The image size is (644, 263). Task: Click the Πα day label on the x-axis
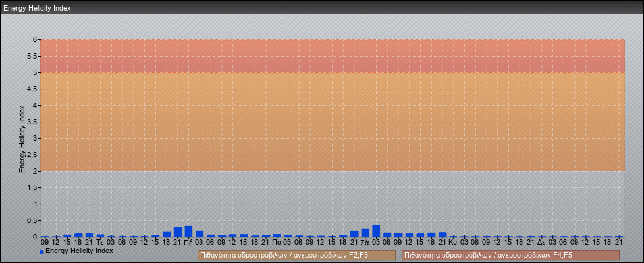[277, 242]
